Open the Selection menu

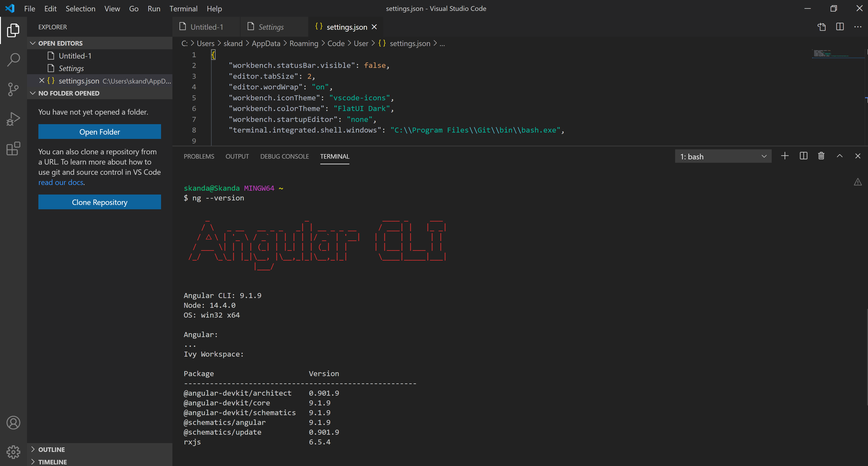click(x=80, y=8)
